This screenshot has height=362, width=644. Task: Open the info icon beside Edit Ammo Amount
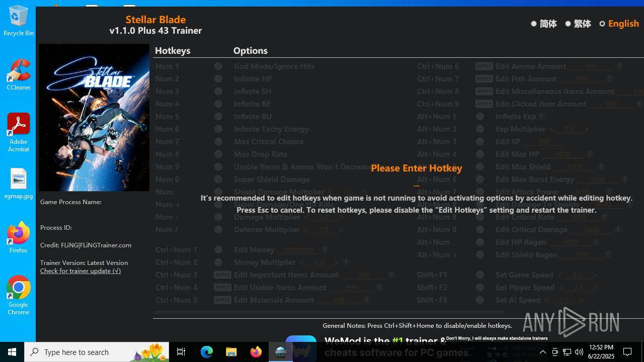(x=619, y=66)
